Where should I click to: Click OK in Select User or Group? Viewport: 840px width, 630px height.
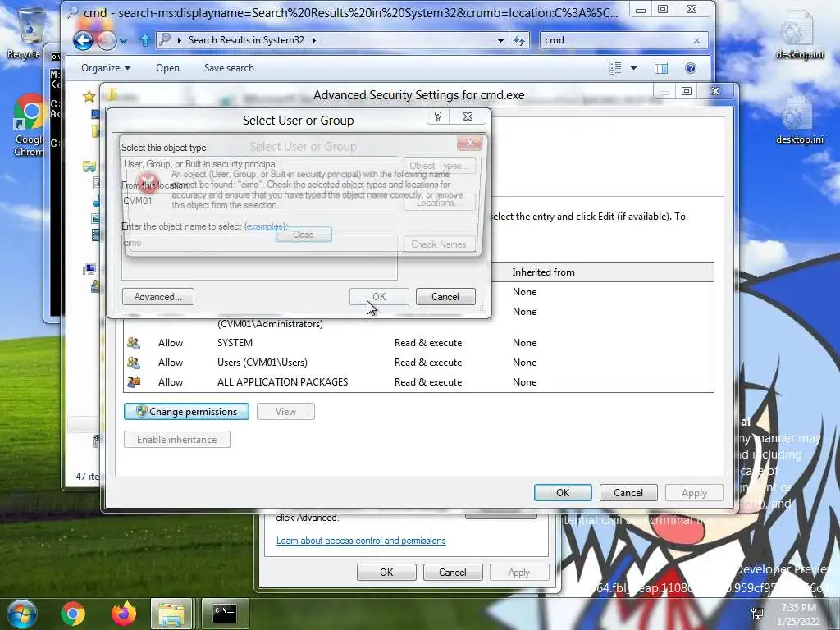[379, 297]
